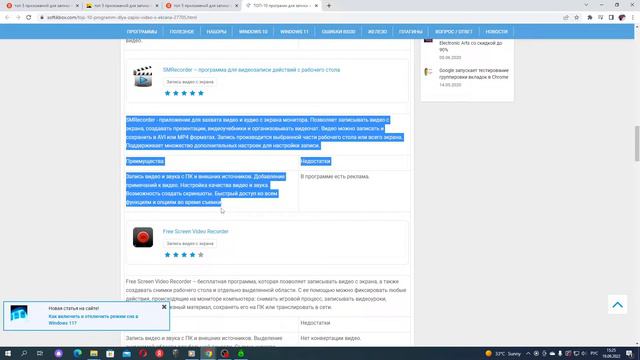Click the page vertical scrollbar thumb
This screenshot has height=360, width=640.
(x=637, y=144)
